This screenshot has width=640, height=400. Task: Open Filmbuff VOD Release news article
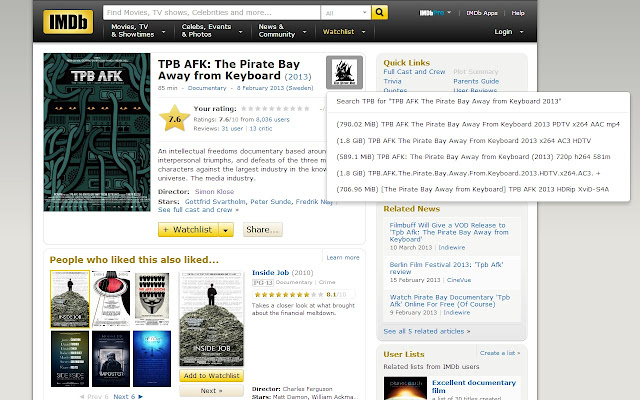[449, 232]
